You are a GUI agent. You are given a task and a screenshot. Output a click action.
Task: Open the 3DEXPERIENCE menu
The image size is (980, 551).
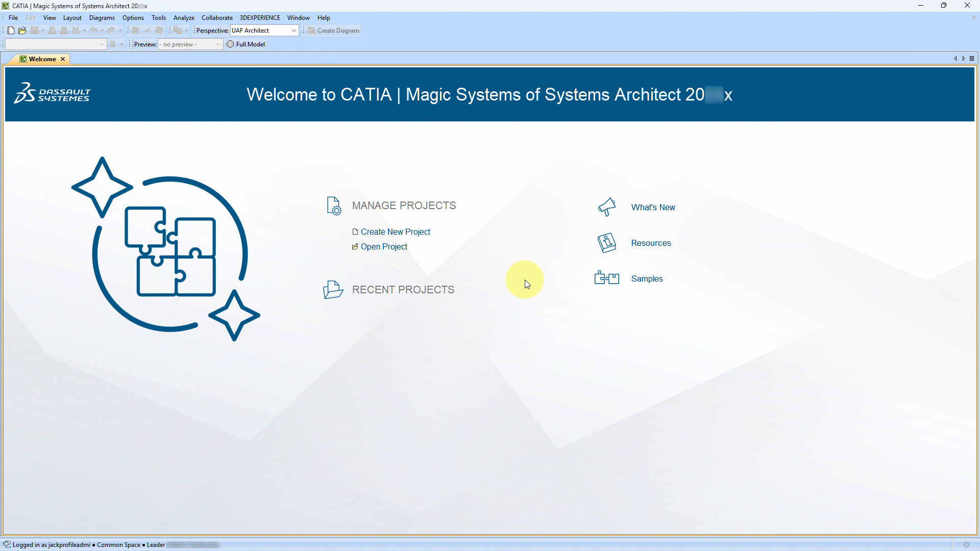(260, 18)
